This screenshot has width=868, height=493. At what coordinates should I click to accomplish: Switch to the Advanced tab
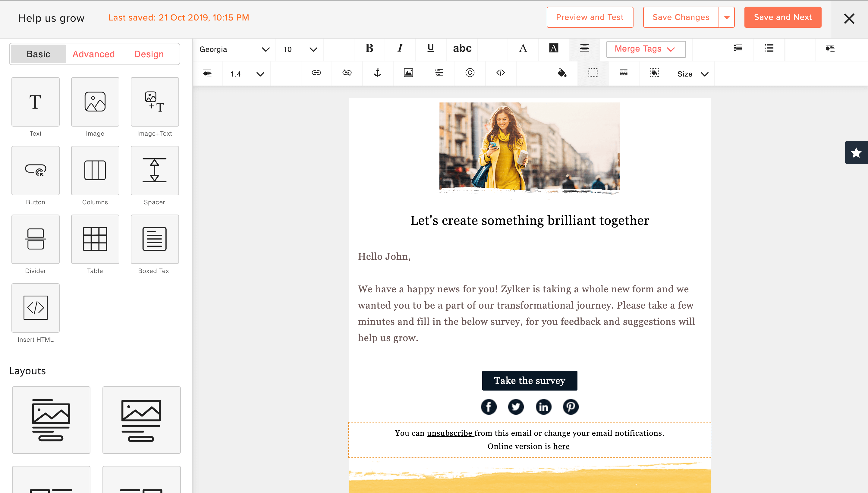pos(93,54)
